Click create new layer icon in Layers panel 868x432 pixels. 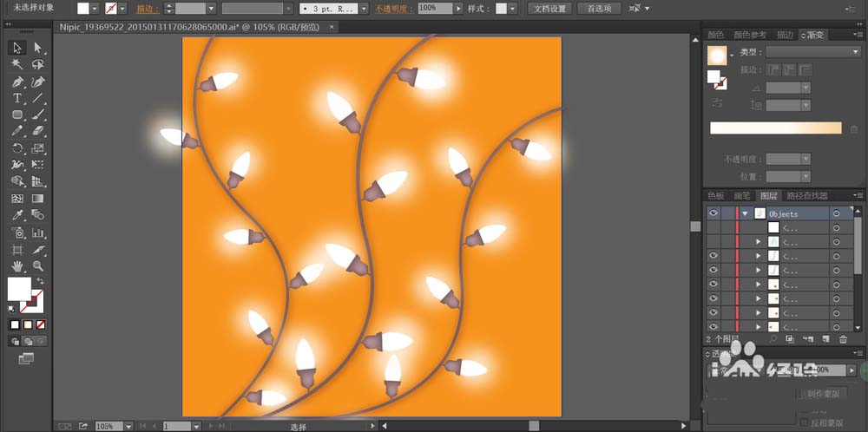(x=825, y=339)
